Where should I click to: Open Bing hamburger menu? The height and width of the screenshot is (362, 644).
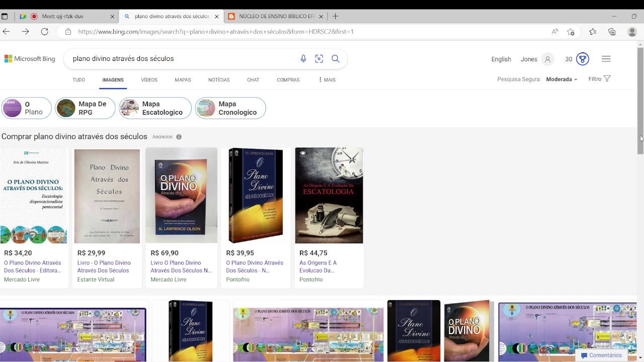(606, 59)
